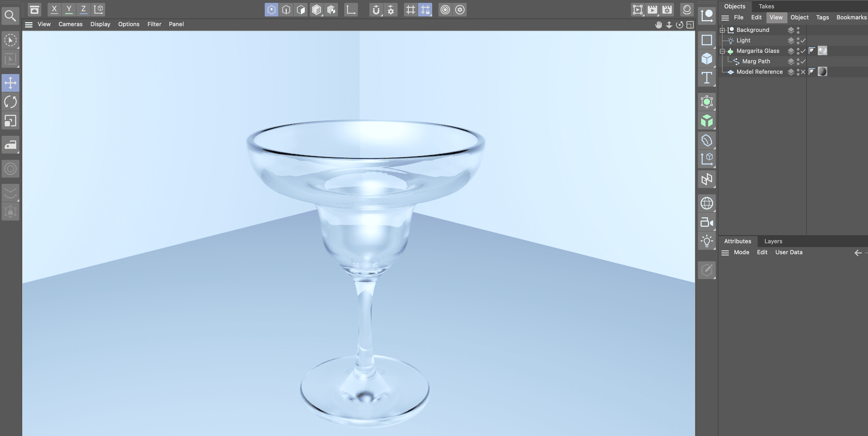The image size is (868, 436).
Task: Toggle the Light object enable checkmark
Action: (x=803, y=41)
